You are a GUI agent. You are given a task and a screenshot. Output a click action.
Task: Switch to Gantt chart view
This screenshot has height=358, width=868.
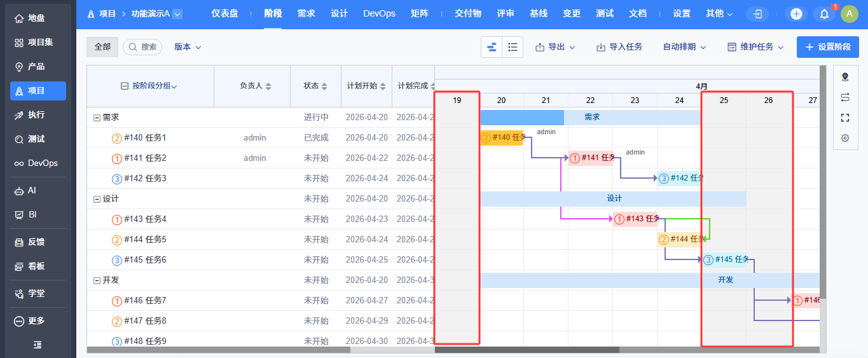point(492,47)
